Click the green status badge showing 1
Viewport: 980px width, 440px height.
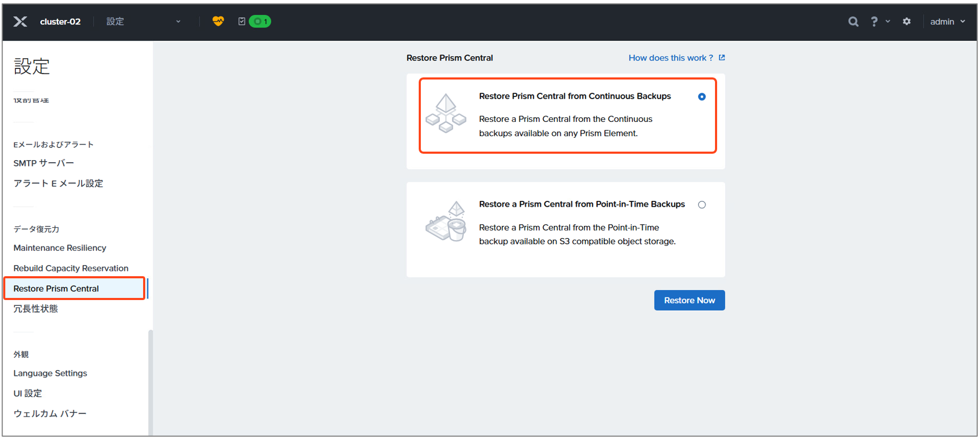click(260, 22)
